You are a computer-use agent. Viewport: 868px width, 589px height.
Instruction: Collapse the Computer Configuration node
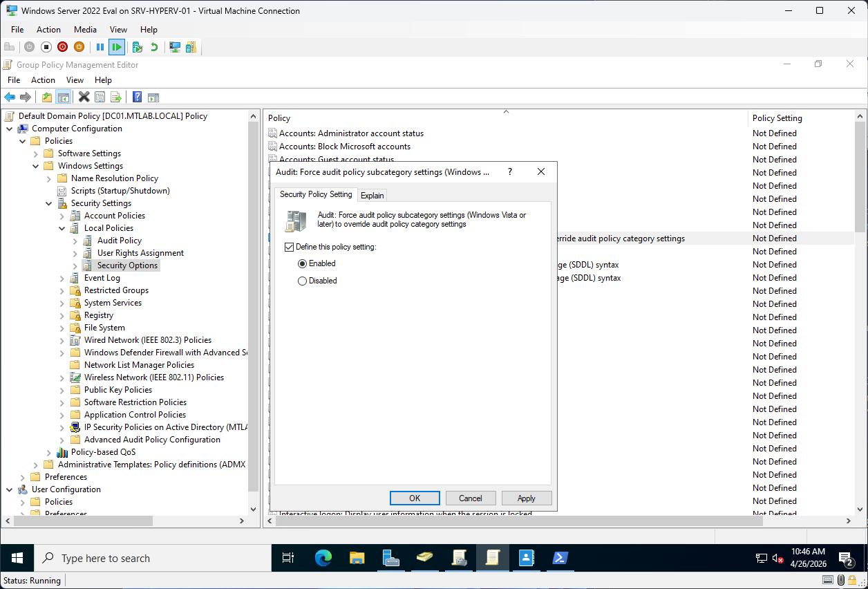point(10,129)
